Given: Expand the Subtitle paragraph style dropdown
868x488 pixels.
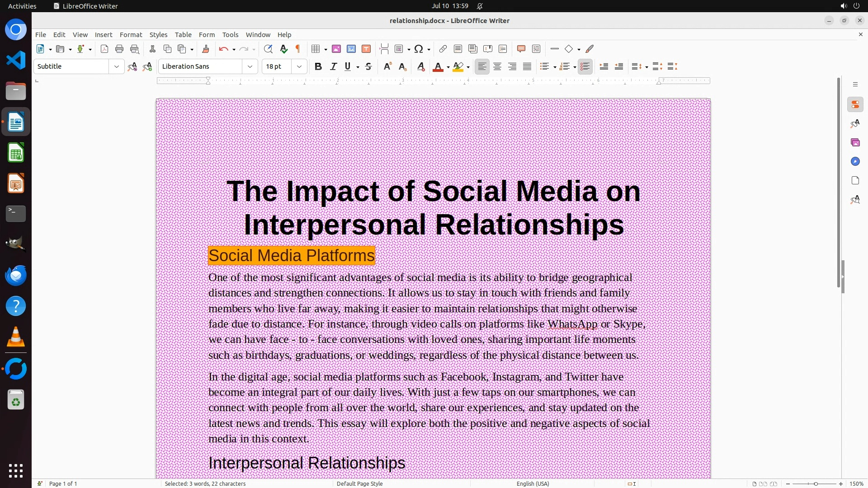Looking at the screenshot, I should click(116, 66).
